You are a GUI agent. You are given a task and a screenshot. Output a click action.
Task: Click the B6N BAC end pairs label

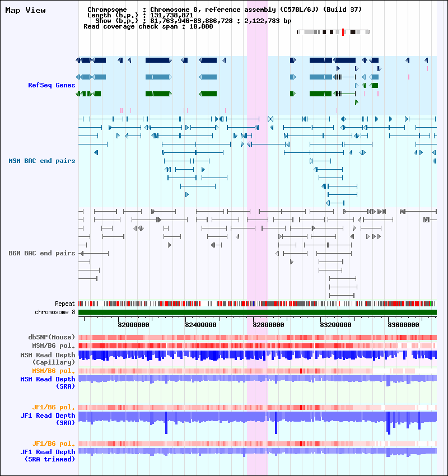pos(42,253)
